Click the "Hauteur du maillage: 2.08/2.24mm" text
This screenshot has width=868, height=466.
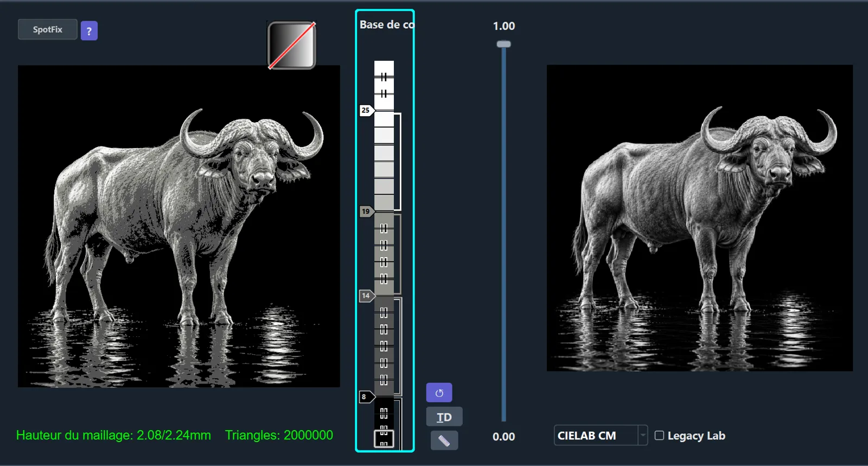113,435
